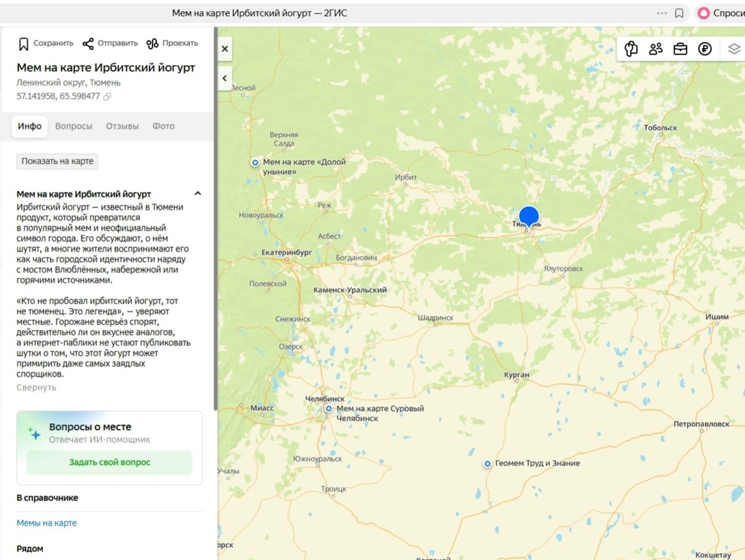Switch to the Фото tab
The width and height of the screenshot is (745, 560).
(x=164, y=126)
